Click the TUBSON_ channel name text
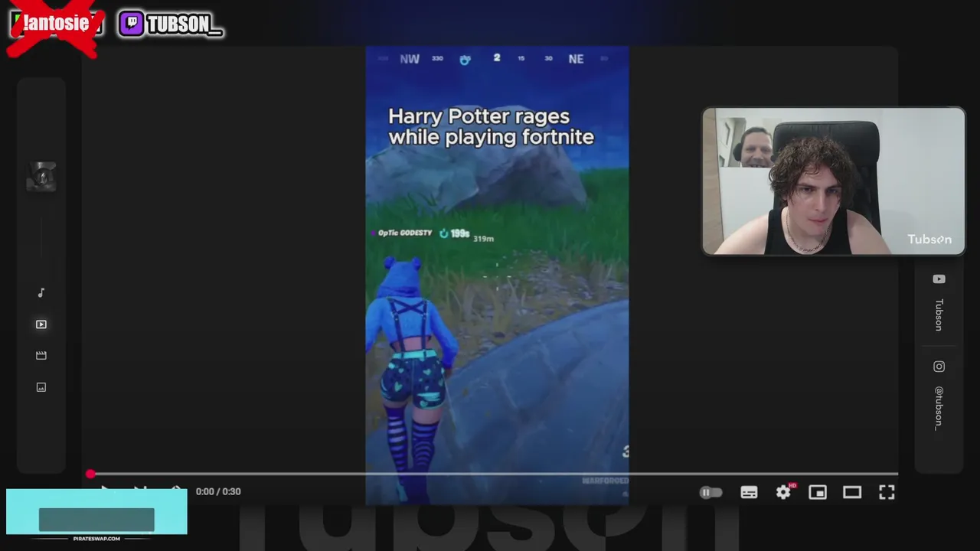980x551 pixels. (184, 24)
